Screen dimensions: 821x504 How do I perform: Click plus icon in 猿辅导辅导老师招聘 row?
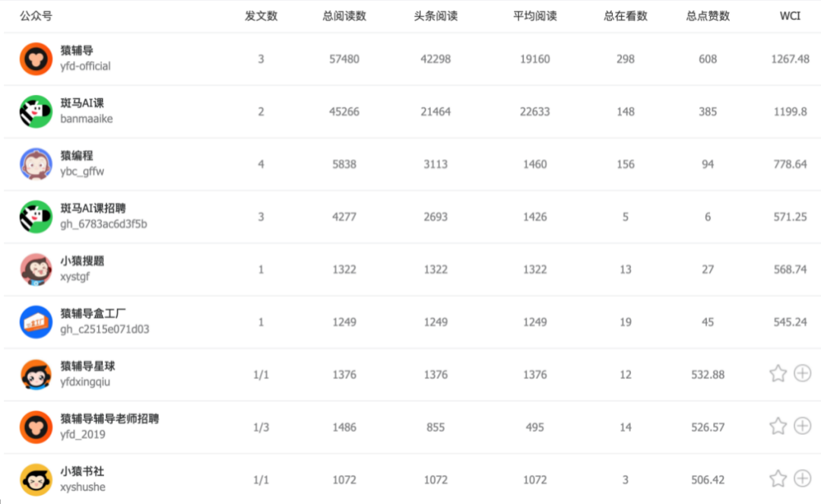pyautogui.click(x=803, y=426)
